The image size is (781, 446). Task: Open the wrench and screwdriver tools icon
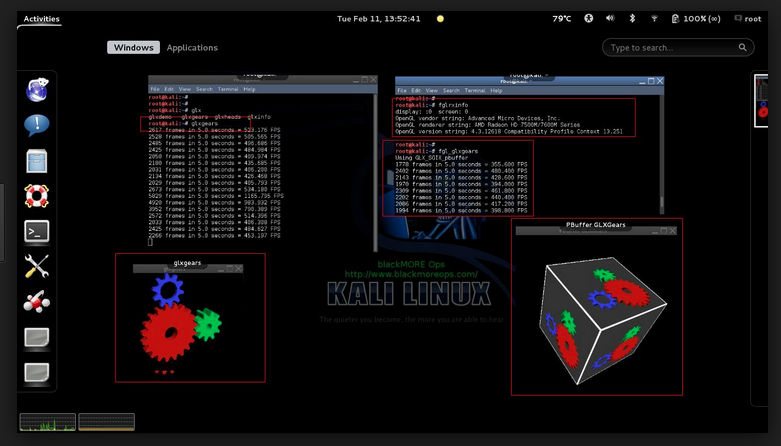[x=37, y=266]
